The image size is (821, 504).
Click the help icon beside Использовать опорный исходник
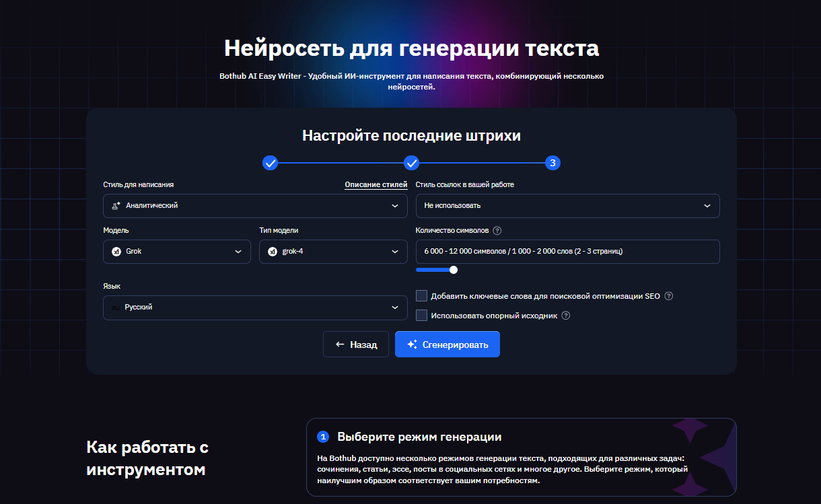click(x=566, y=315)
